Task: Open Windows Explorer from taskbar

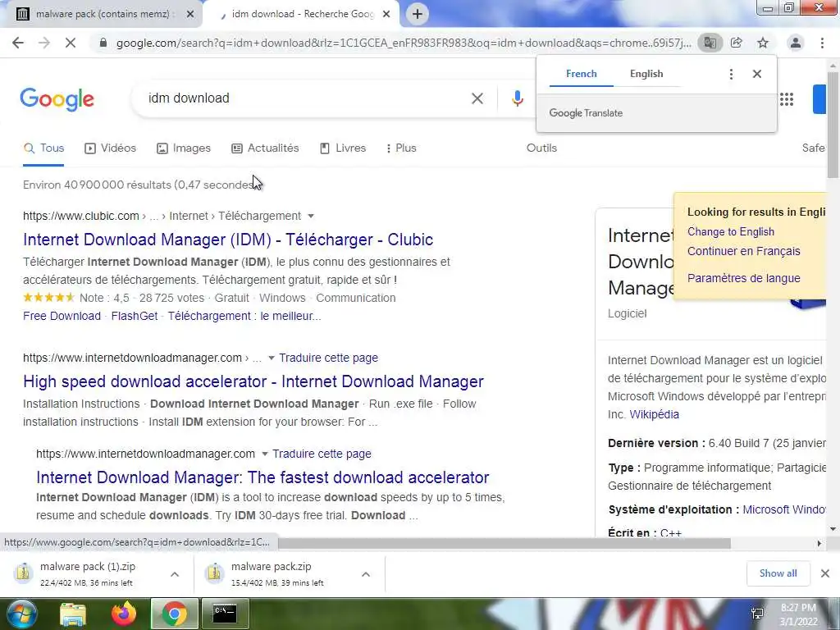Action: tap(73, 614)
